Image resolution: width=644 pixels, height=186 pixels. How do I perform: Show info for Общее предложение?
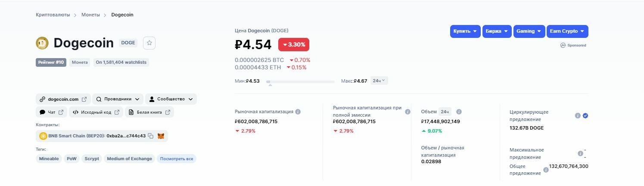click(546, 170)
